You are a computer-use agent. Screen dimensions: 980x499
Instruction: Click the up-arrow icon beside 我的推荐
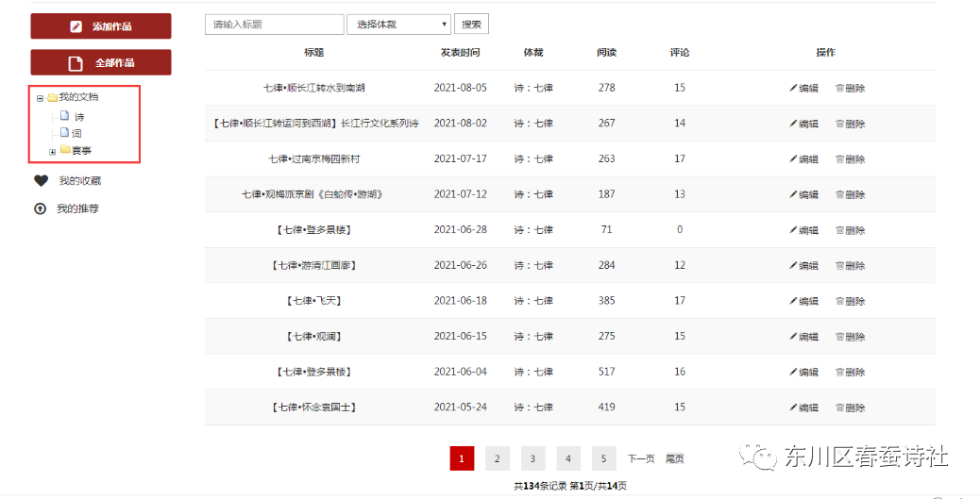click(40, 208)
